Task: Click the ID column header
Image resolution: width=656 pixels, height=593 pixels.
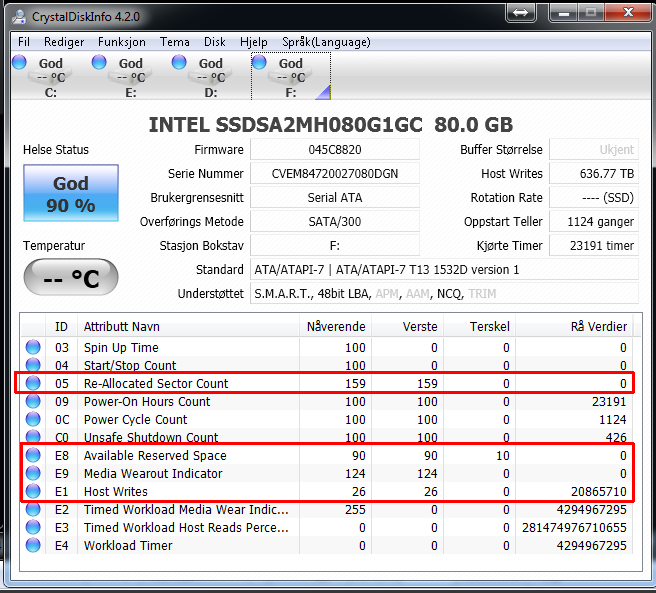Action: (x=61, y=326)
